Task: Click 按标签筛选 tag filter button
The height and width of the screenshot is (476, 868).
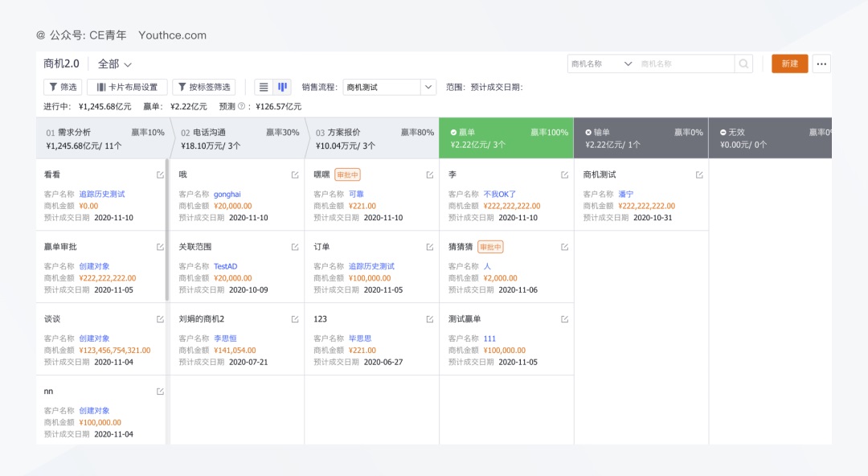Action: pyautogui.click(x=203, y=87)
